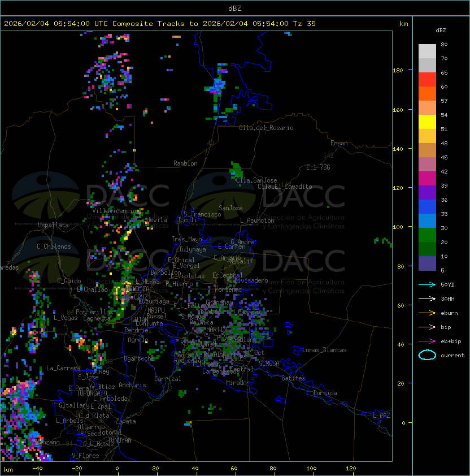Select the 'Zapata' map label

[125, 421]
